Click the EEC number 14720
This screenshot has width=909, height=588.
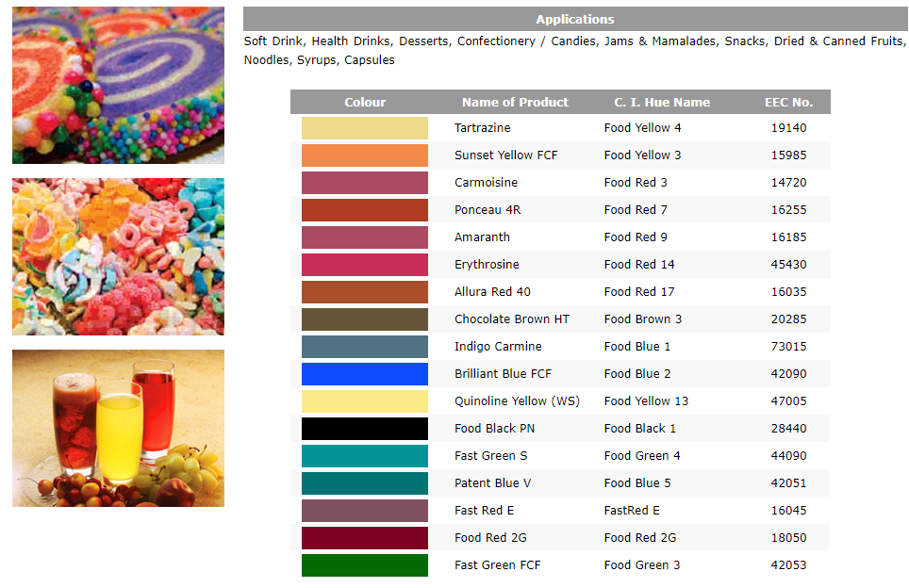[x=788, y=183]
